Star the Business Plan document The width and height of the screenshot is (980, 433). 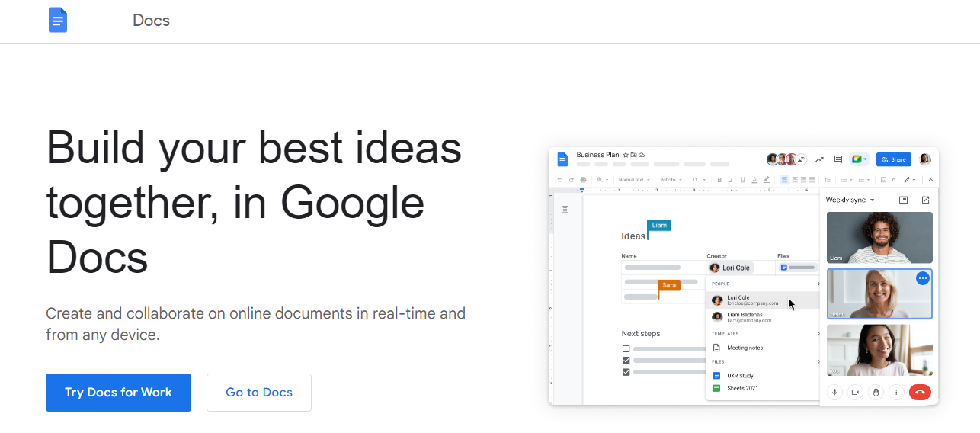tap(626, 155)
